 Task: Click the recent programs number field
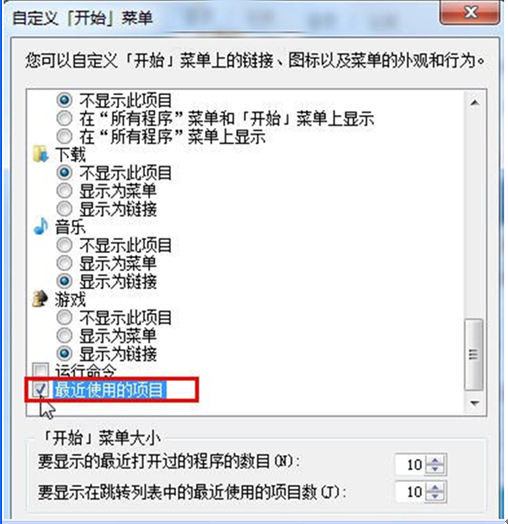coord(410,465)
